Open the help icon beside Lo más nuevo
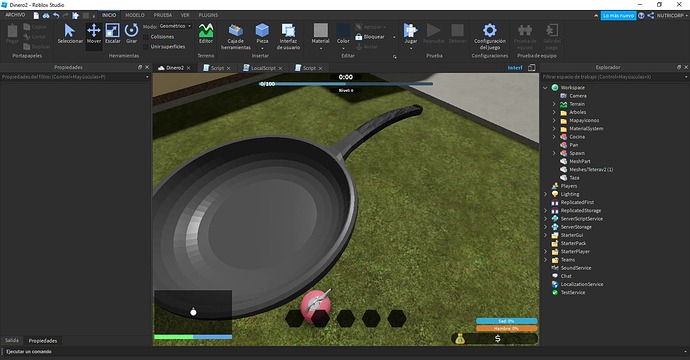The height and width of the screenshot is (360, 690). [x=641, y=15]
